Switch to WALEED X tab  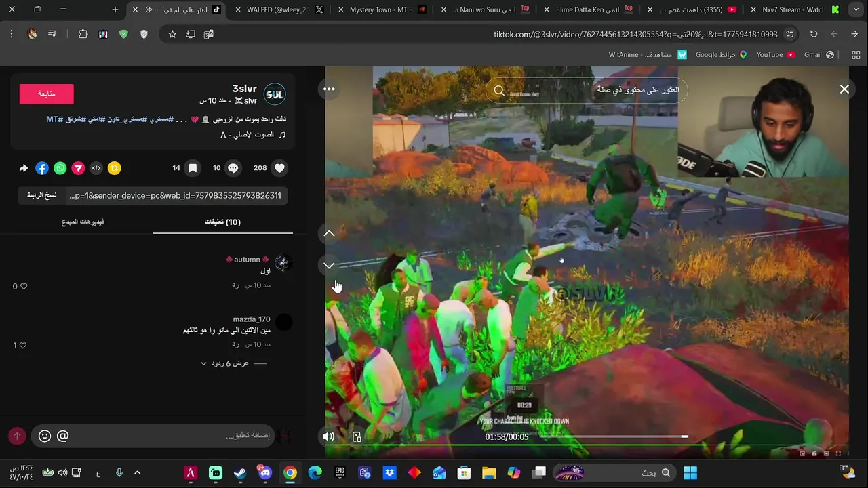coord(278,9)
